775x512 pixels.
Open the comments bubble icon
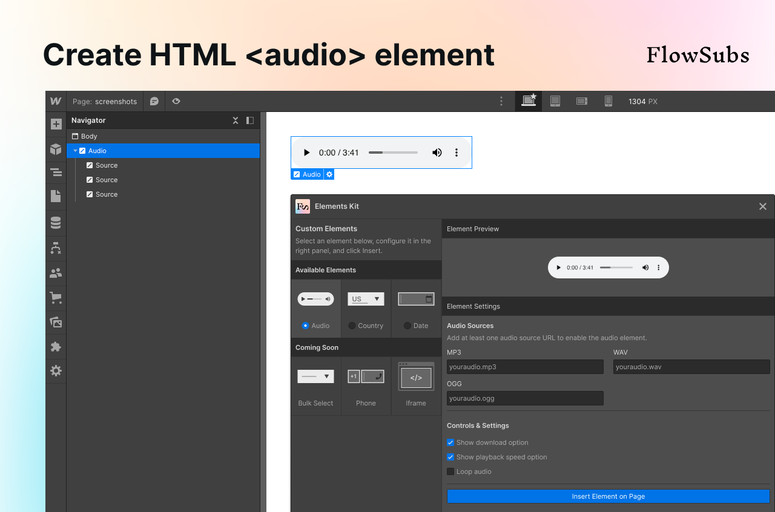coord(154,101)
